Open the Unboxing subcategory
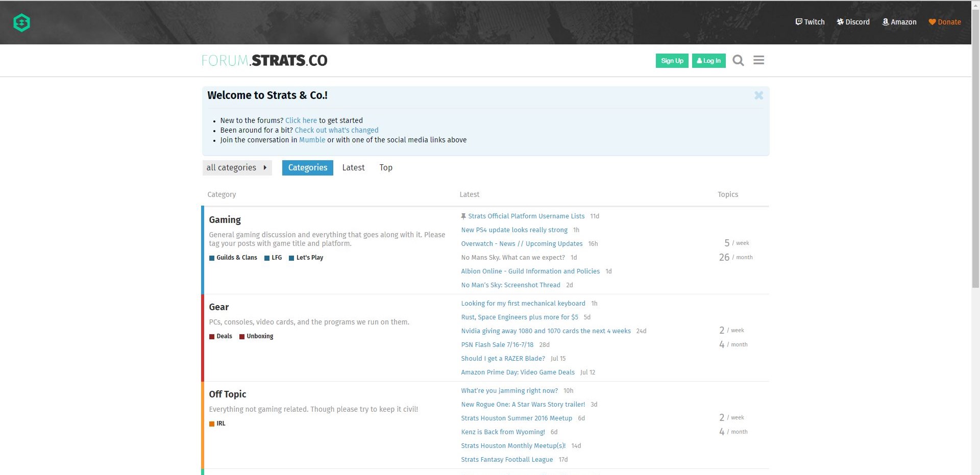The height and width of the screenshot is (475, 980). tap(256, 336)
